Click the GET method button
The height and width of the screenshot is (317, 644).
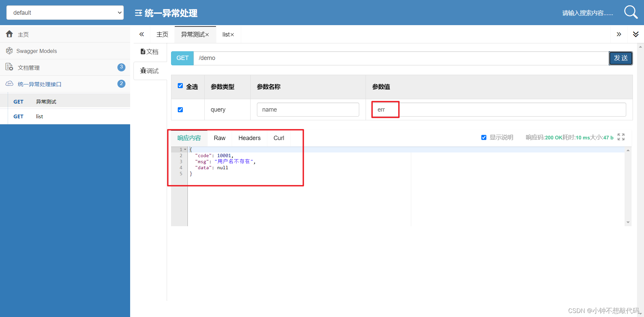click(x=182, y=58)
